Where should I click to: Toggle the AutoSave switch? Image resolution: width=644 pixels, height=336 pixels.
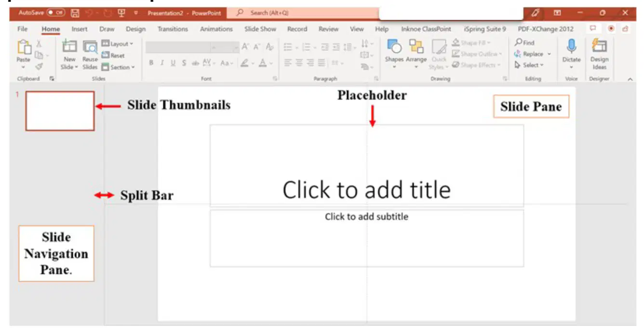56,13
